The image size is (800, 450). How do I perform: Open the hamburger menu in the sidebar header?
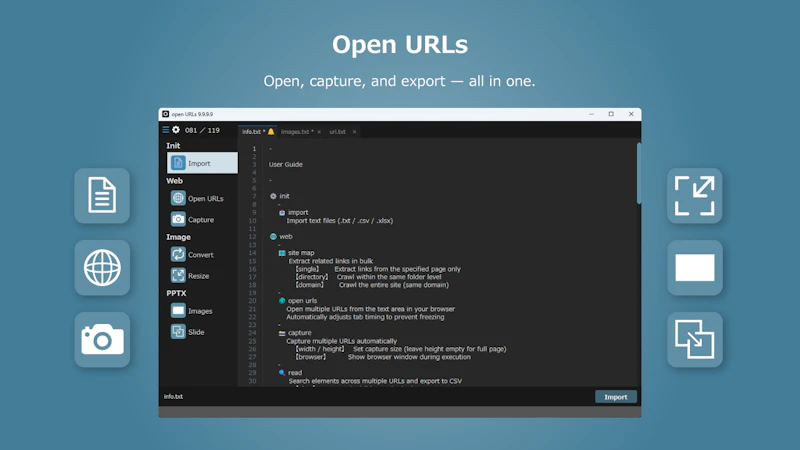pos(165,130)
